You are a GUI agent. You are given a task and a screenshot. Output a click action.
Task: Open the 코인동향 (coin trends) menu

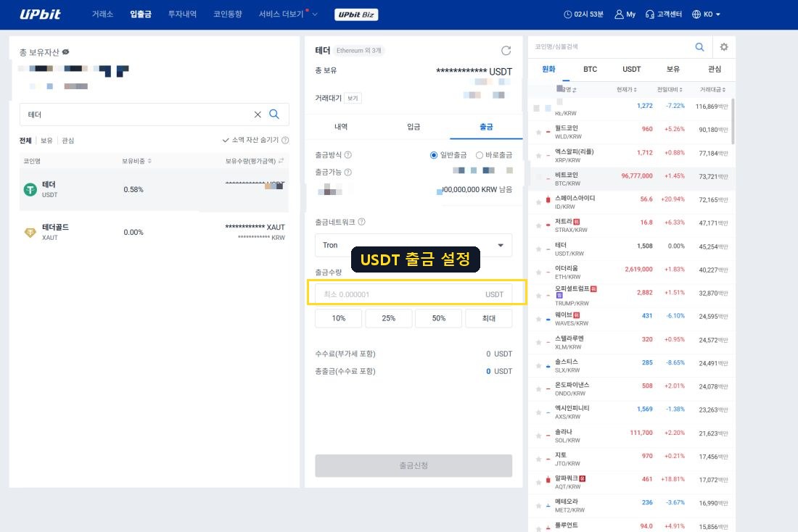click(228, 14)
